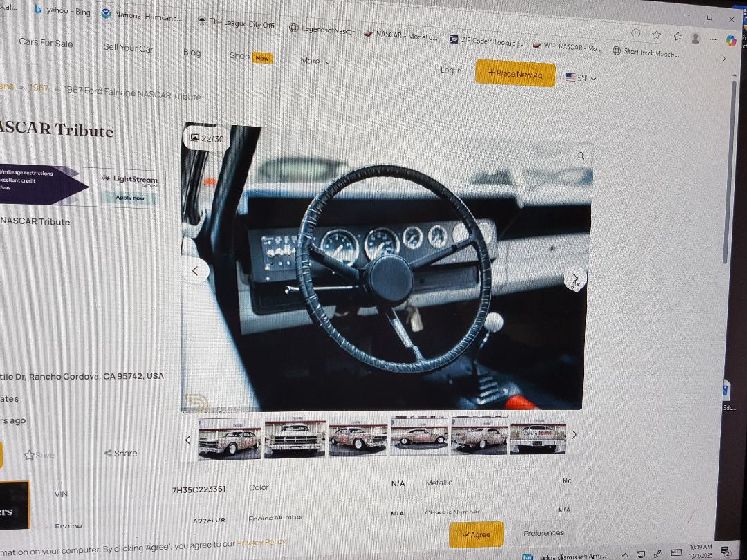
Task: Show the next gallery photo
Action: 575,278
